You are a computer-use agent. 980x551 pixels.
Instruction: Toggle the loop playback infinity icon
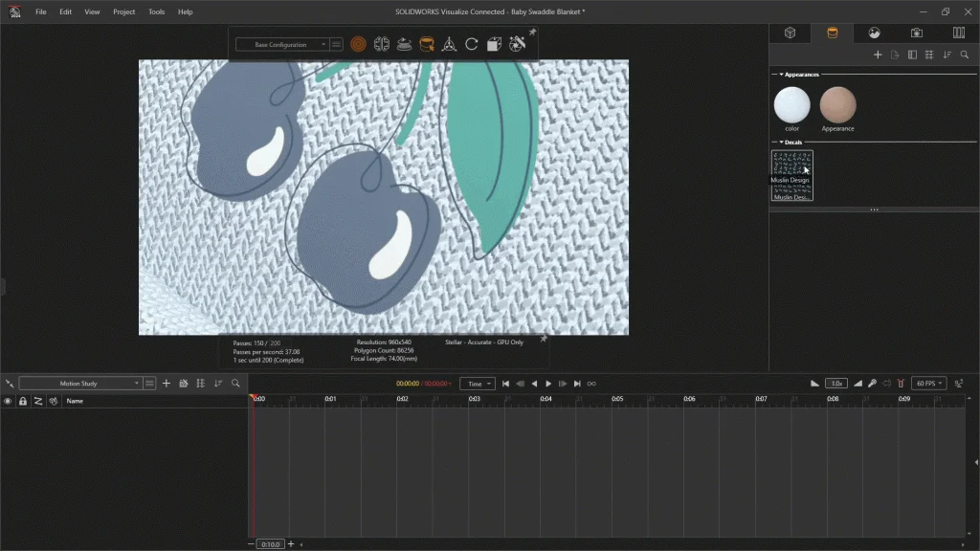tap(591, 384)
